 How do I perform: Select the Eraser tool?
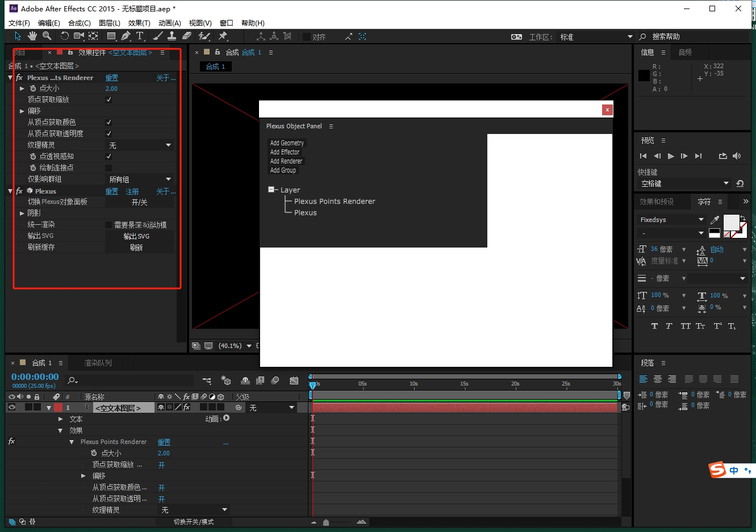point(187,36)
